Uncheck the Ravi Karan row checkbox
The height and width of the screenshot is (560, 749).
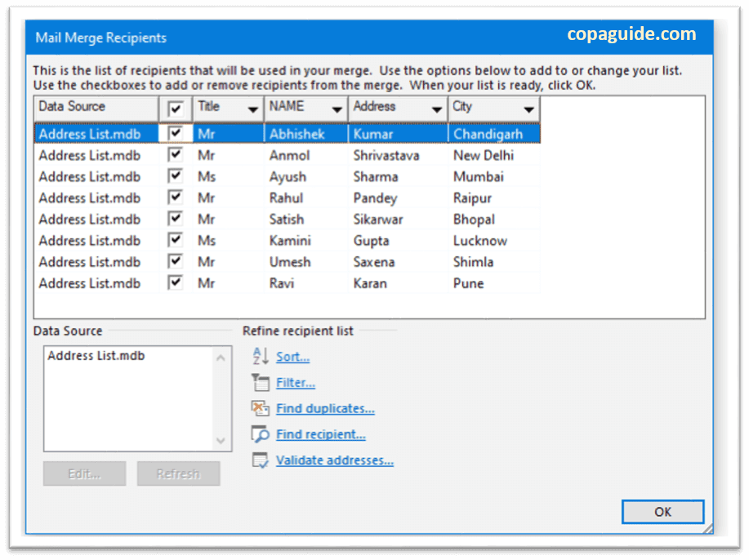pos(175,282)
